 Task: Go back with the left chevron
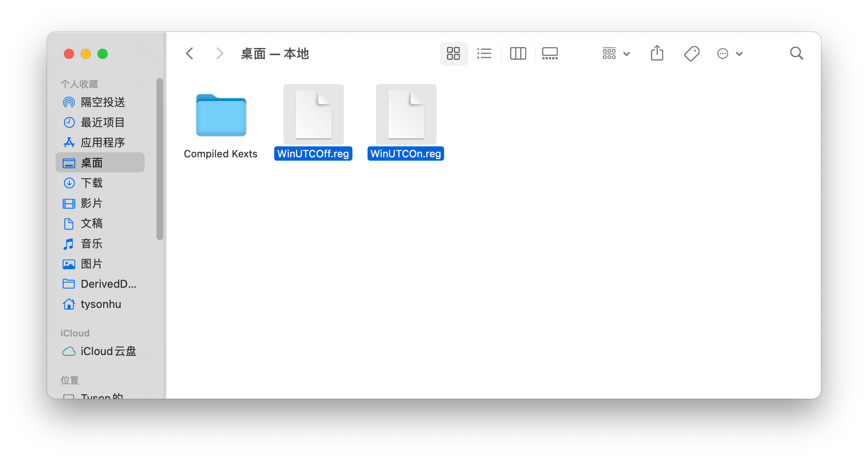pos(190,53)
